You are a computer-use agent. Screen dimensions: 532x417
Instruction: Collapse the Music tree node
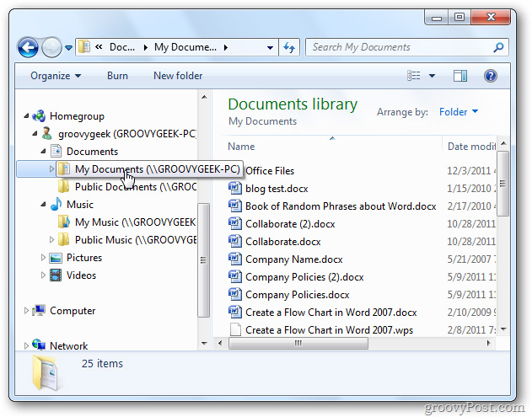(44, 205)
